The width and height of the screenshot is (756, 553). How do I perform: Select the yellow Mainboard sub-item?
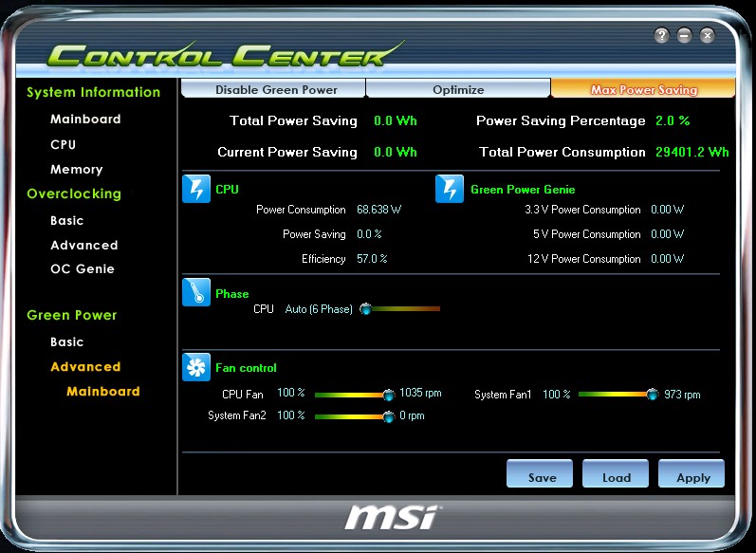click(103, 391)
